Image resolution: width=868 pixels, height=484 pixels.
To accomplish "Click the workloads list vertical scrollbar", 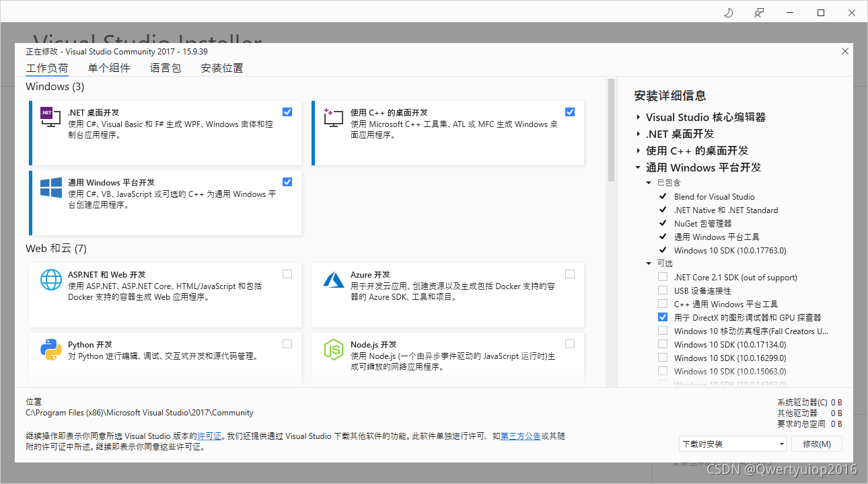I will tap(612, 130).
